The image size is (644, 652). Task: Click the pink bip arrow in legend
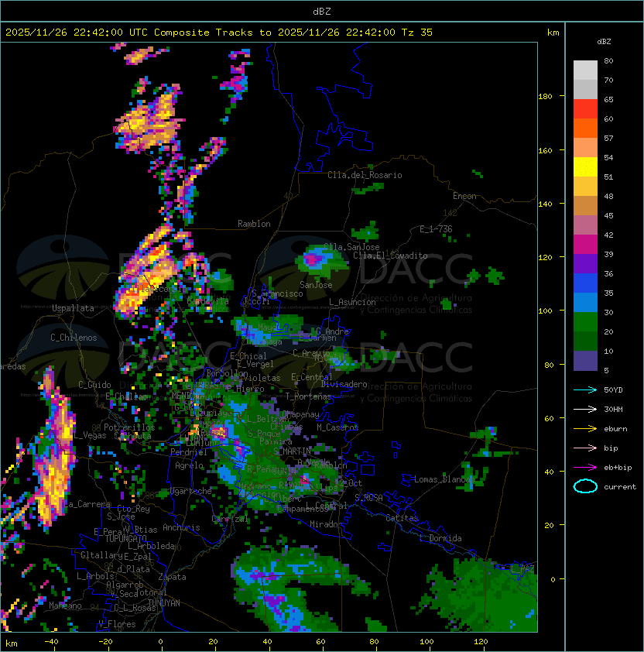coord(585,448)
